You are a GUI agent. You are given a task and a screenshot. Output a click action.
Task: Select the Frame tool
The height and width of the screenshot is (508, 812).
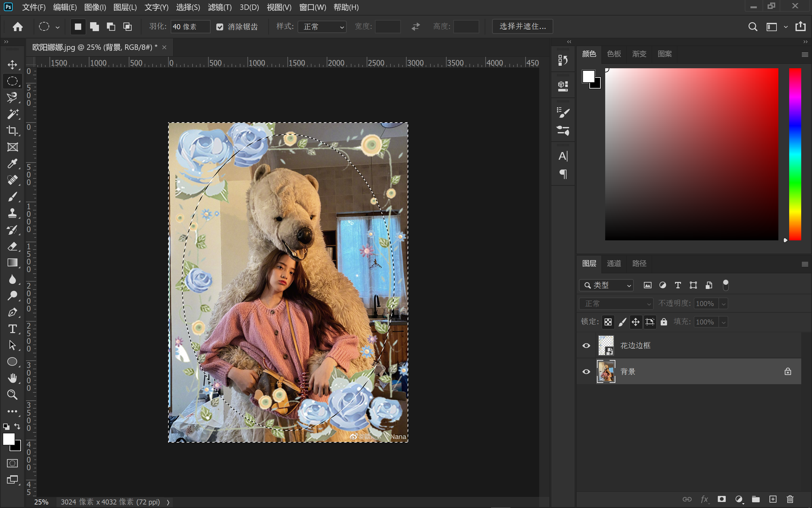click(12, 147)
